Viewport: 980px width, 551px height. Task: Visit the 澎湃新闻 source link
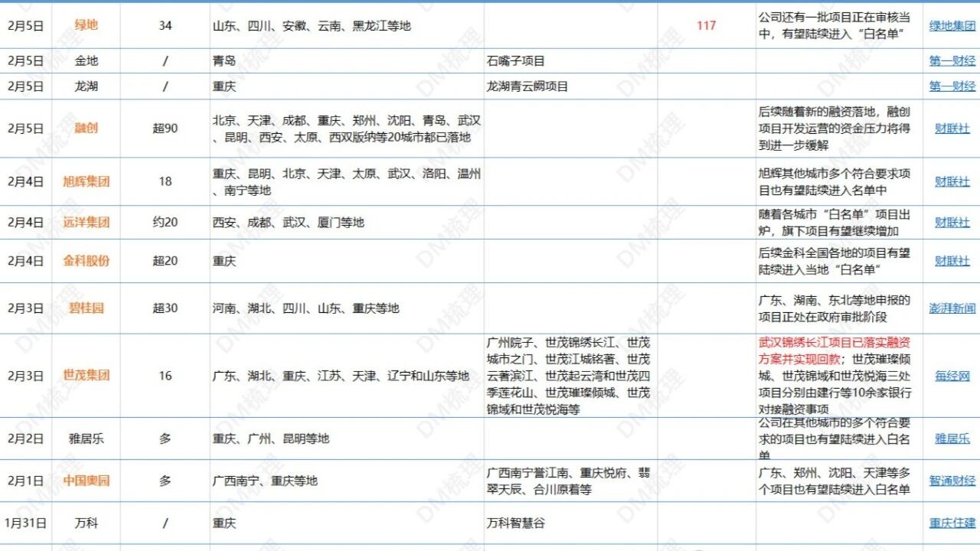952,308
